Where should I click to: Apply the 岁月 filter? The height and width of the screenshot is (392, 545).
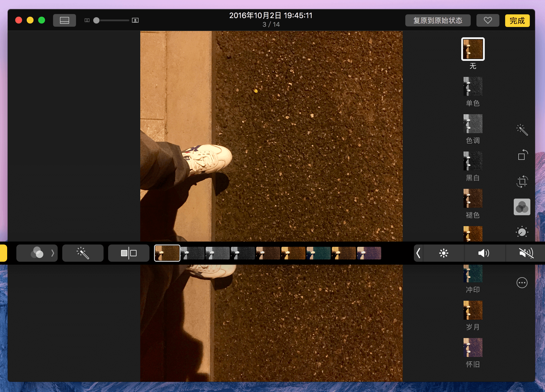click(473, 310)
